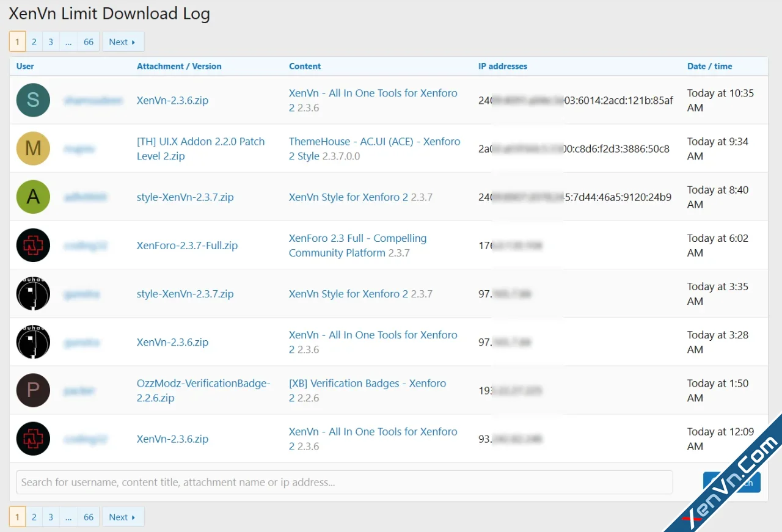Open the OzzModz-VerificationBadge-2.2.6.zip link
The image size is (782, 532).
(x=203, y=390)
